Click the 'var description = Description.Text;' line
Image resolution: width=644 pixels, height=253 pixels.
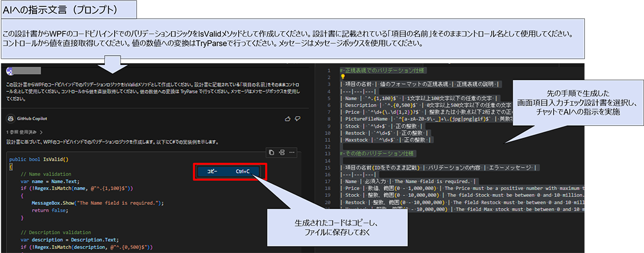(70, 240)
